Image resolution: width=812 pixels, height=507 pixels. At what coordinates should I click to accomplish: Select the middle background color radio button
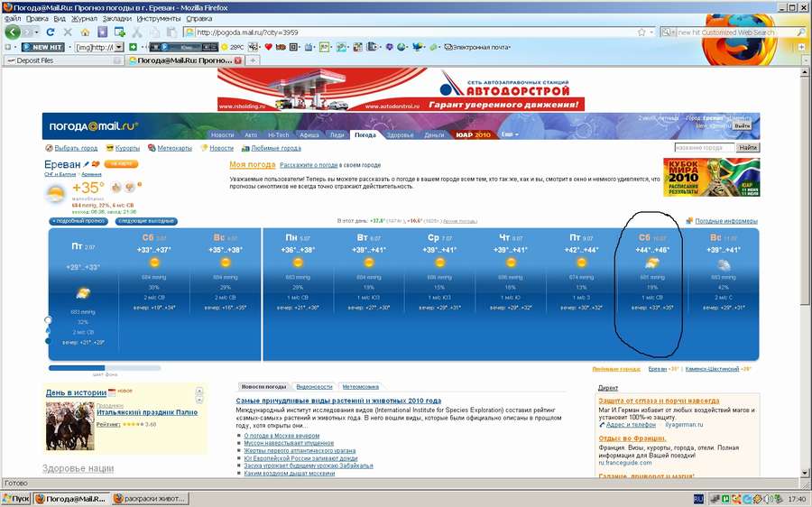pos(48,331)
